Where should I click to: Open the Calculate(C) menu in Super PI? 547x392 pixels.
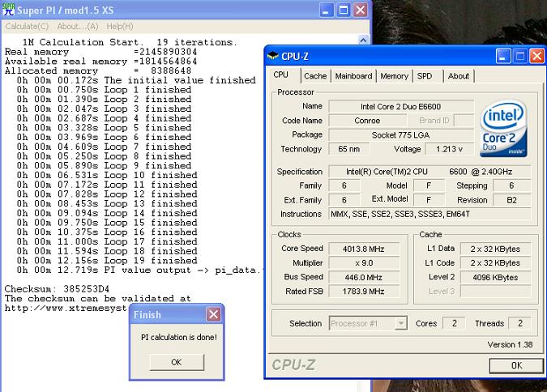coord(27,27)
